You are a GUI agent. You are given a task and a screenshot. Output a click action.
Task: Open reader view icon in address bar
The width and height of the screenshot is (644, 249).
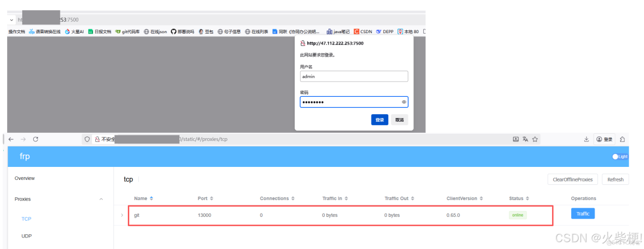[x=516, y=140]
